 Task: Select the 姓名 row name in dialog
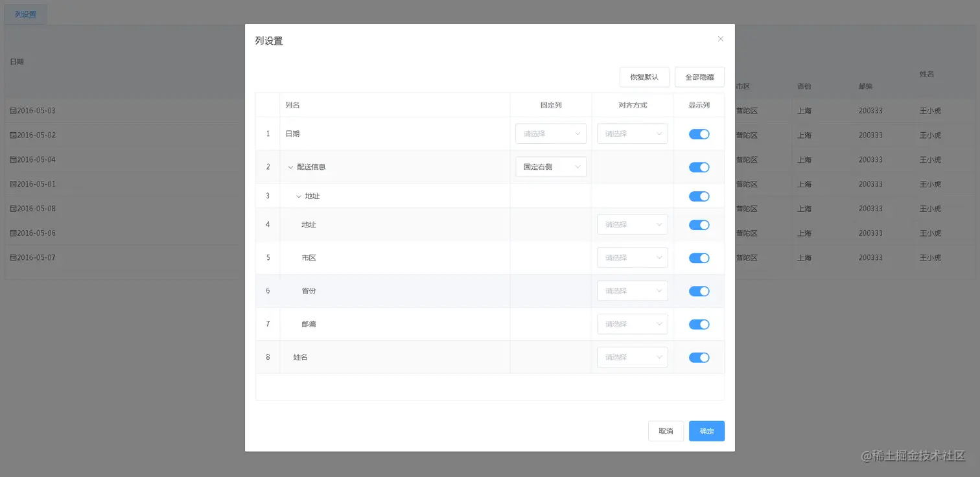coord(300,356)
